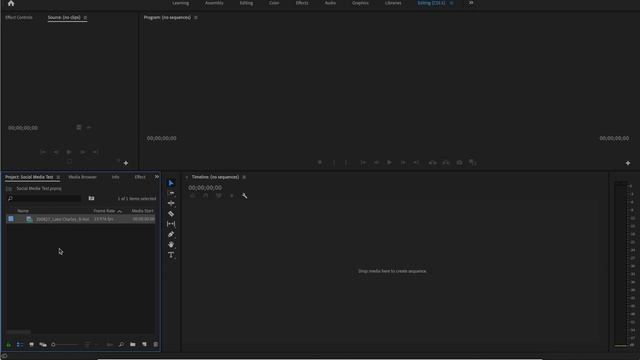Screen dimensions: 640x360
Task: Click the Lift icon in Program monitor
Action: (432, 162)
